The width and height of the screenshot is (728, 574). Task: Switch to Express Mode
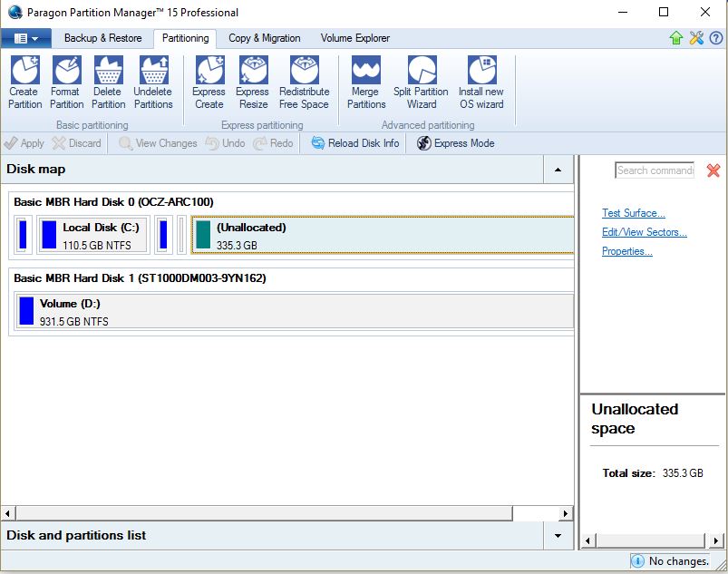click(455, 143)
